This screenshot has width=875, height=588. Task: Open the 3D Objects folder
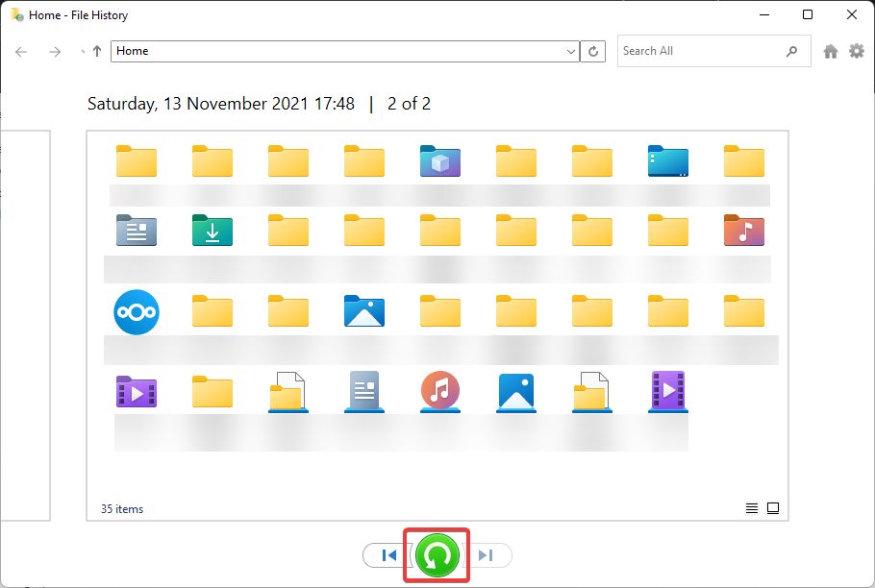coord(439,160)
